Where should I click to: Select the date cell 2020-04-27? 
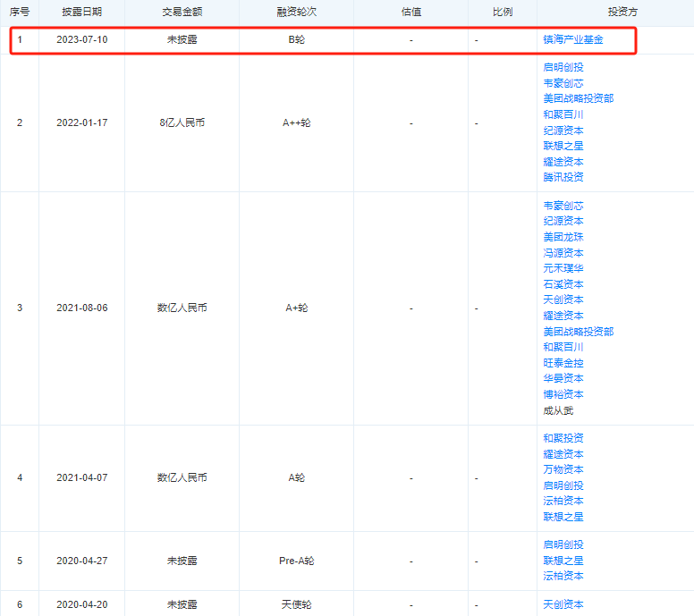pos(82,561)
